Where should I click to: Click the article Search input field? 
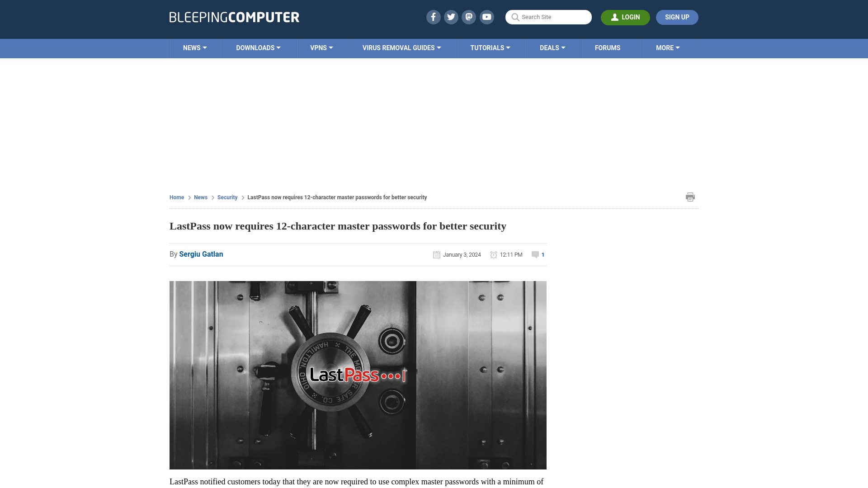[548, 17]
